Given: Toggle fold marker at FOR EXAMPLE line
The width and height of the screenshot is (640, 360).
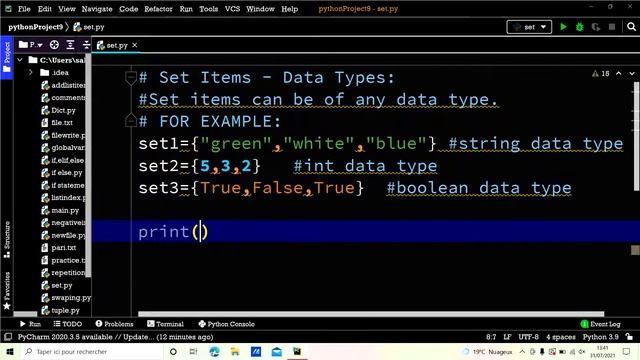Looking at the screenshot, I should [131, 120].
